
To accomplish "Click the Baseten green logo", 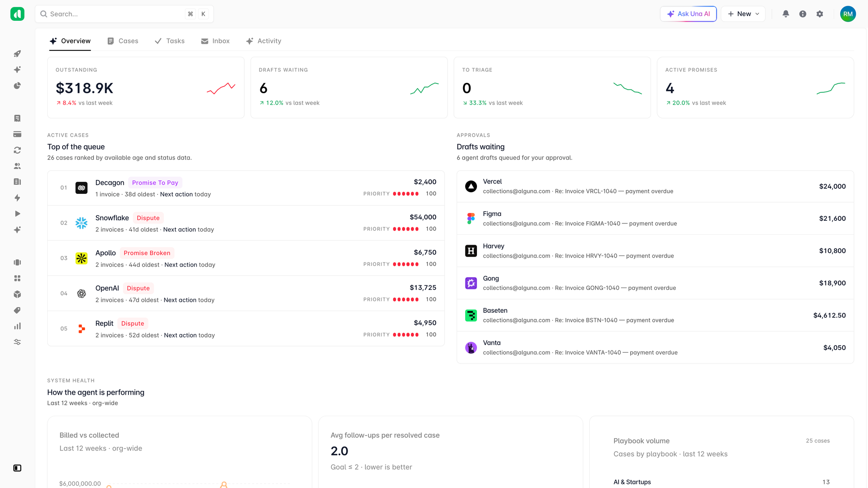I will pyautogui.click(x=471, y=315).
